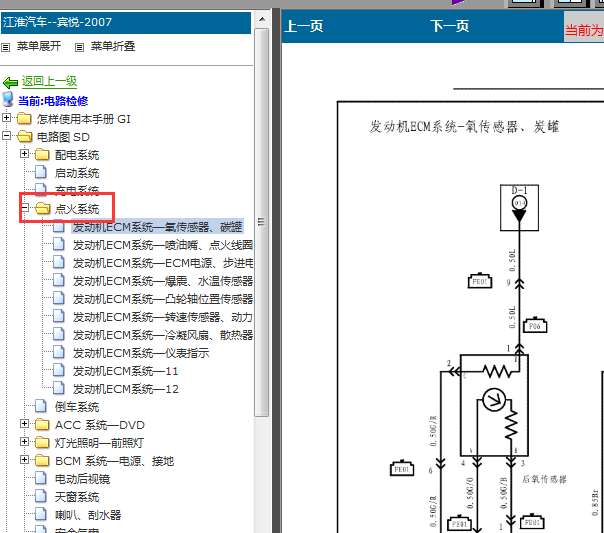Open 发动机ECM系统—仪表指示 entry
This screenshot has width=604, height=533.
point(141,353)
